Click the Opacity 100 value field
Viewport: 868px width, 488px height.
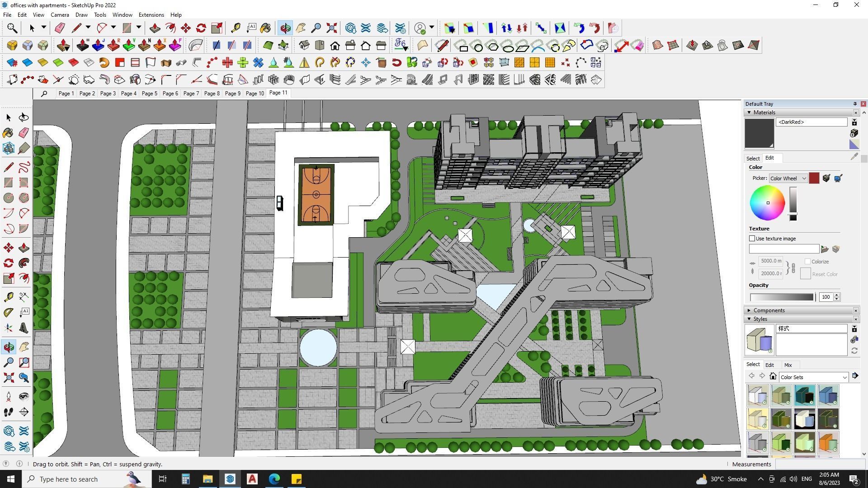(x=826, y=297)
